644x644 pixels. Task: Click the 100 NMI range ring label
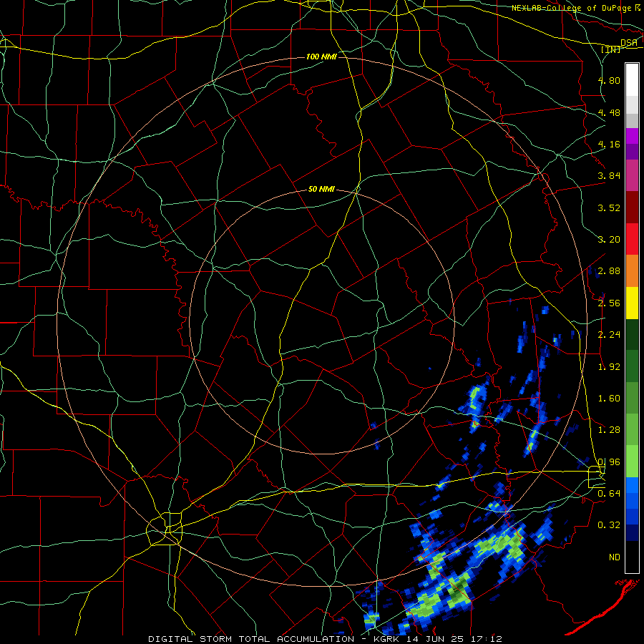point(321,57)
